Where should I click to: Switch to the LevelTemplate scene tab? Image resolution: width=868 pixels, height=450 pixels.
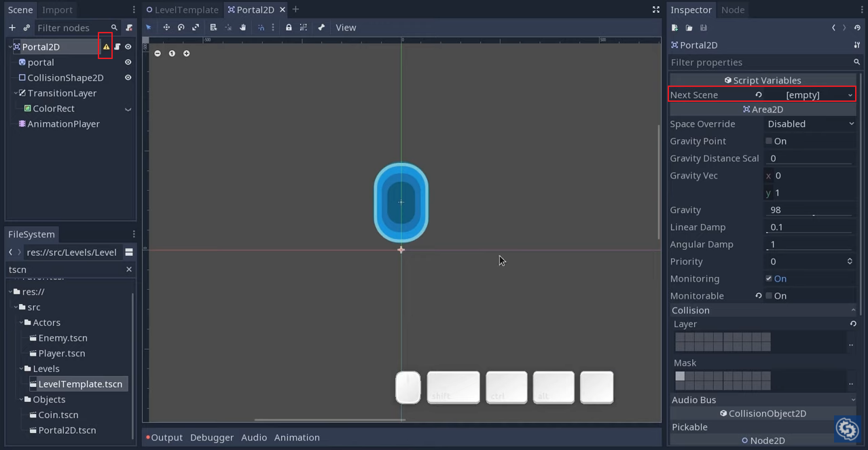pos(183,10)
